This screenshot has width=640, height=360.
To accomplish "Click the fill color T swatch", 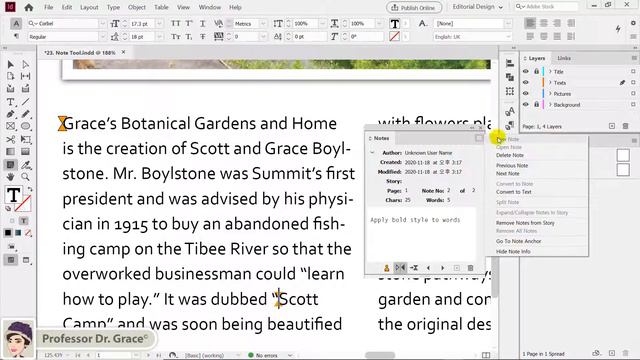I will point(13,195).
